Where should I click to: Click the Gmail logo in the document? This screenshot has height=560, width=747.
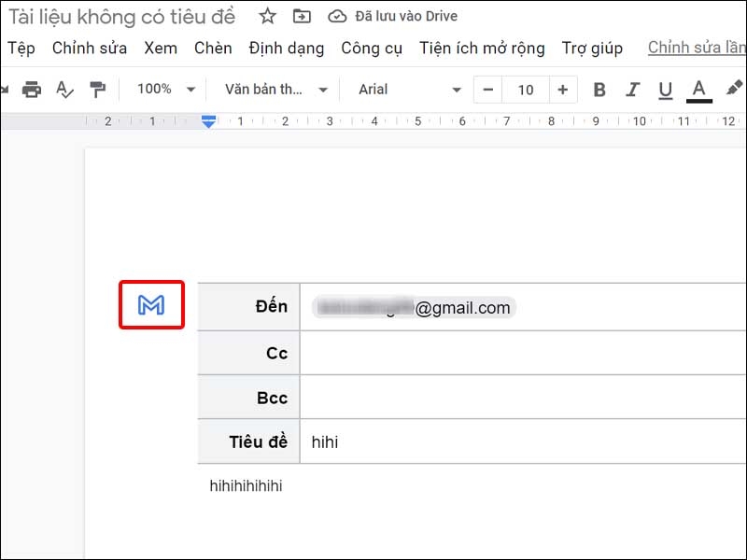151,304
